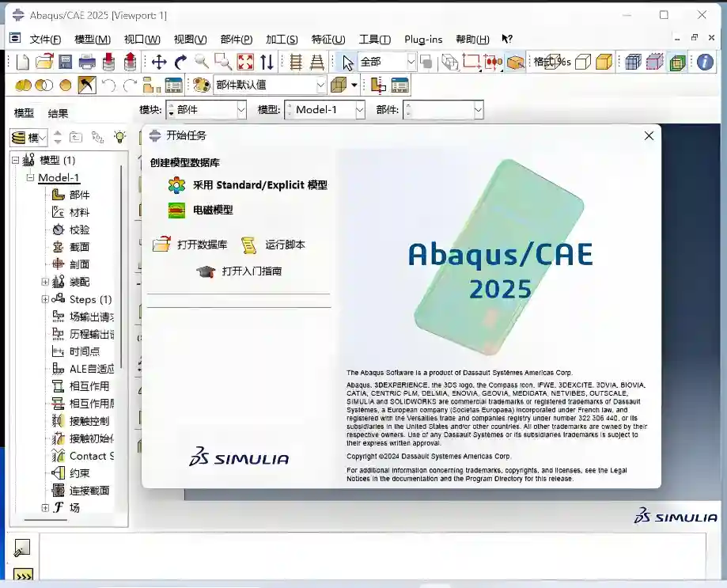The width and height of the screenshot is (727, 588).
Task: Click 打开入门指南 link
Action: pos(252,271)
